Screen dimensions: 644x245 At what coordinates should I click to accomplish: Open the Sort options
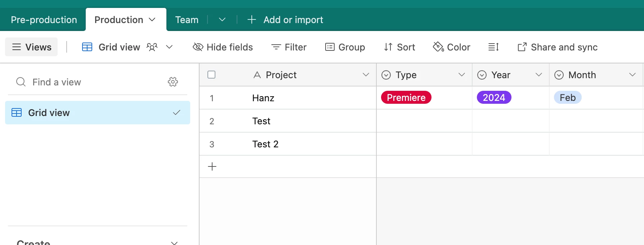(x=399, y=47)
